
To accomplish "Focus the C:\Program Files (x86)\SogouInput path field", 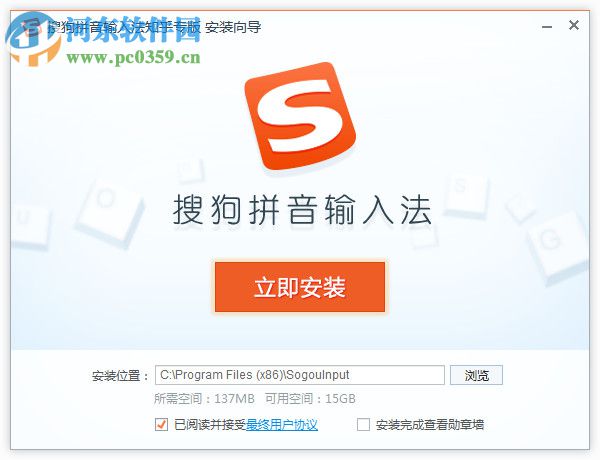I will [x=300, y=375].
